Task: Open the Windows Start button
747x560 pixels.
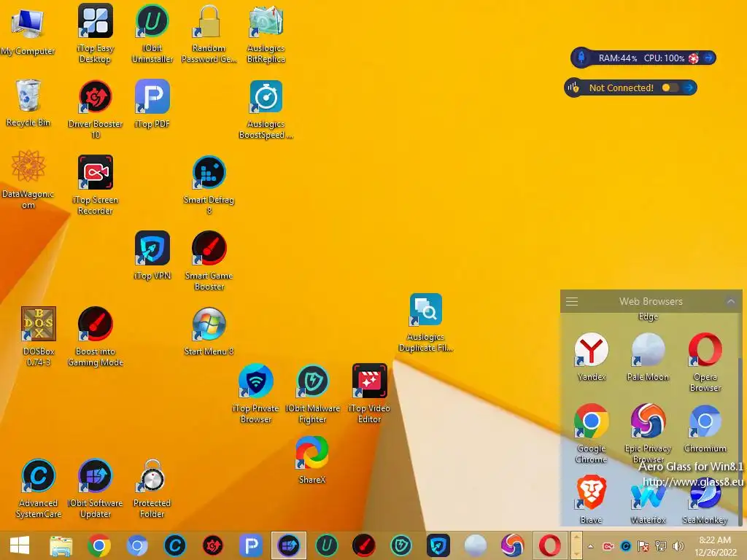Action: pyautogui.click(x=20, y=545)
